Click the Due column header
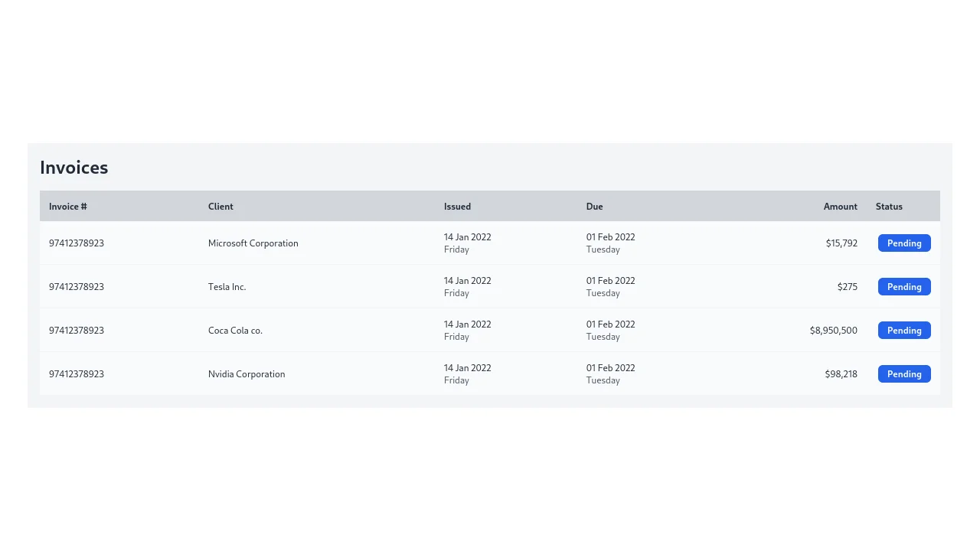Viewport: 980px width, 551px height. [595, 207]
